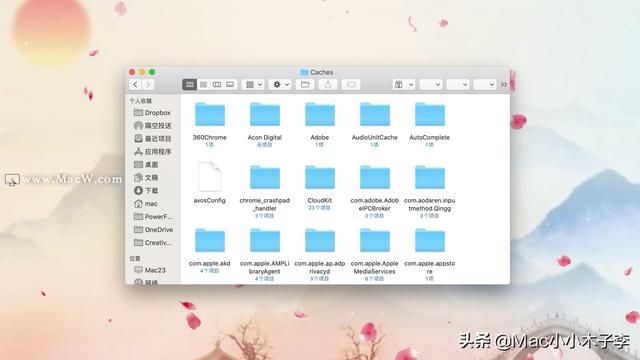Go back with the left arrow
The height and width of the screenshot is (360, 640).
[x=135, y=84]
